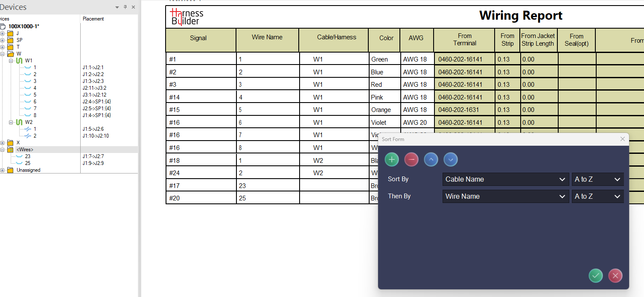The width and height of the screenshot is (644, 297).
Task: Move sort level down with blue arrow
Action: tap(451, 160)
